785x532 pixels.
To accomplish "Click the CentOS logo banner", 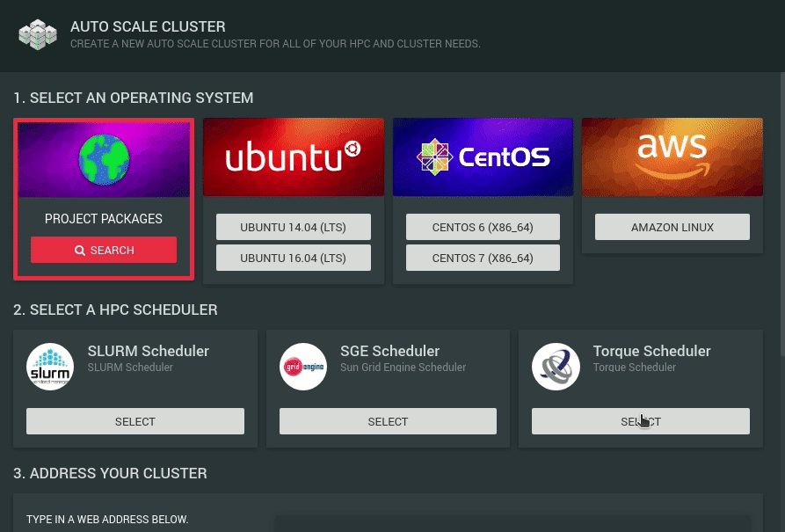I will (x=483, y=157).
